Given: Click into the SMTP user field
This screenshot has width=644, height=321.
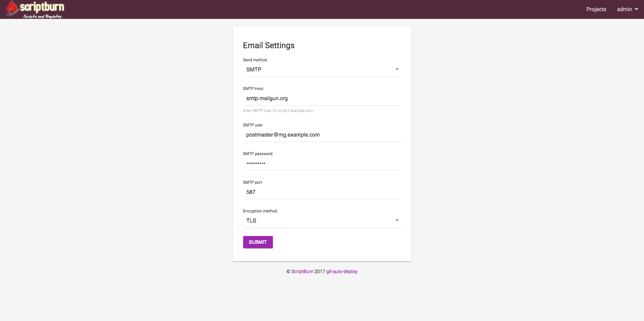Looking at the screenshot, I should point(321,135).
